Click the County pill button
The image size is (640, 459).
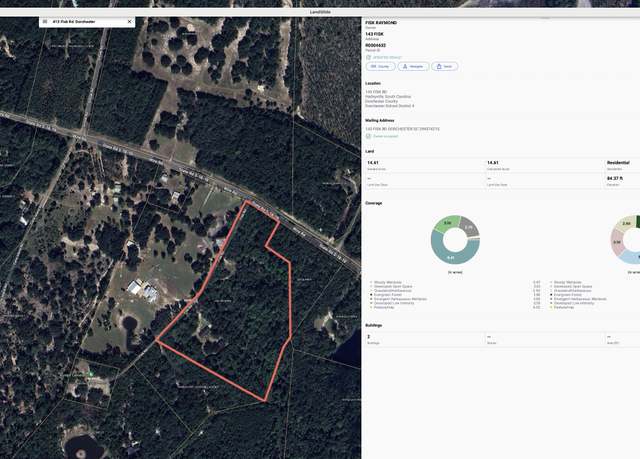(380, 66)
